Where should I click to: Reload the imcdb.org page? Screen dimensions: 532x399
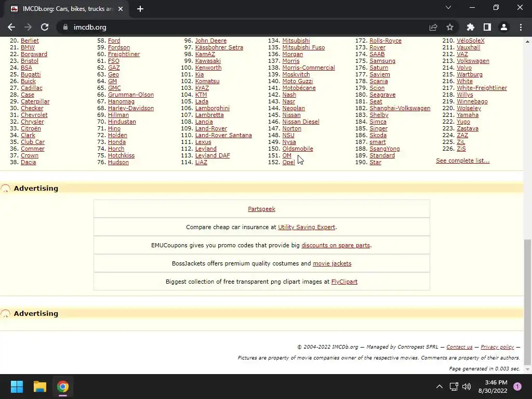click(x=45, y=27)
